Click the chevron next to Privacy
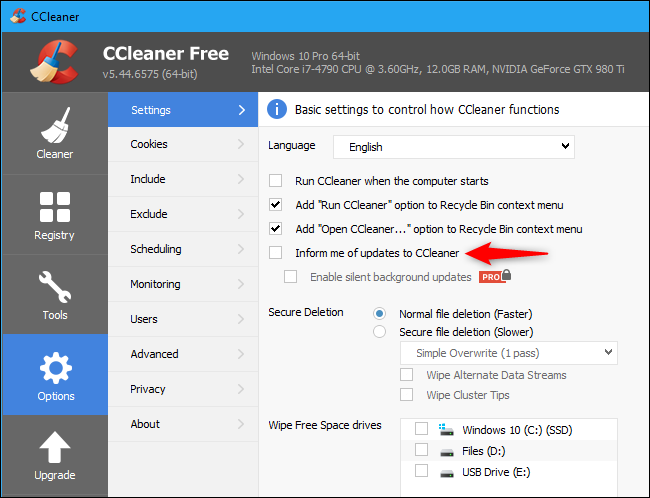Image resolution: width=650 pixels, height=498 pixels. 241,389
